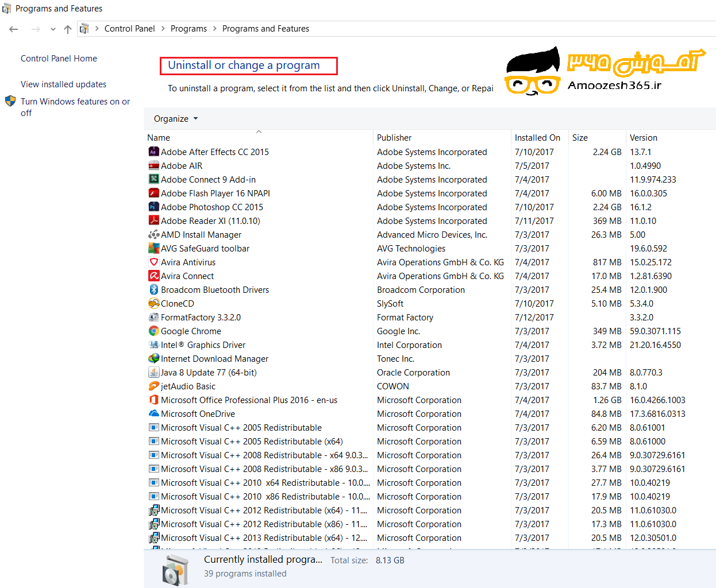The height and width of the screenshot is (588, 716).
Task: Open Turn Windows features on or off
Action: (75, 107)
